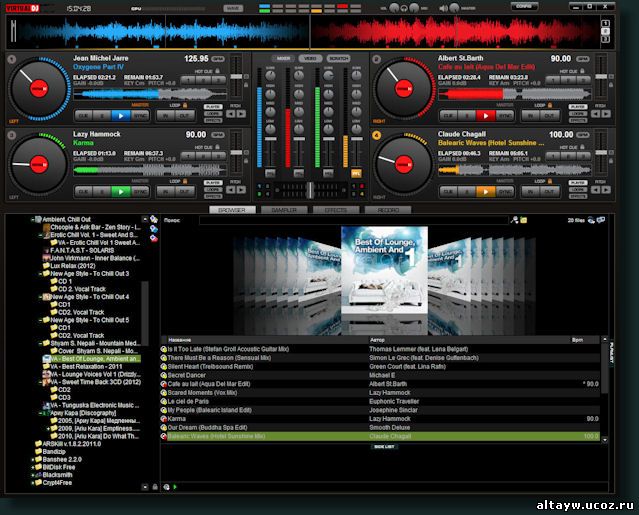
Task: Click the master volume speaker icon
Action: [x=443, y=8]
